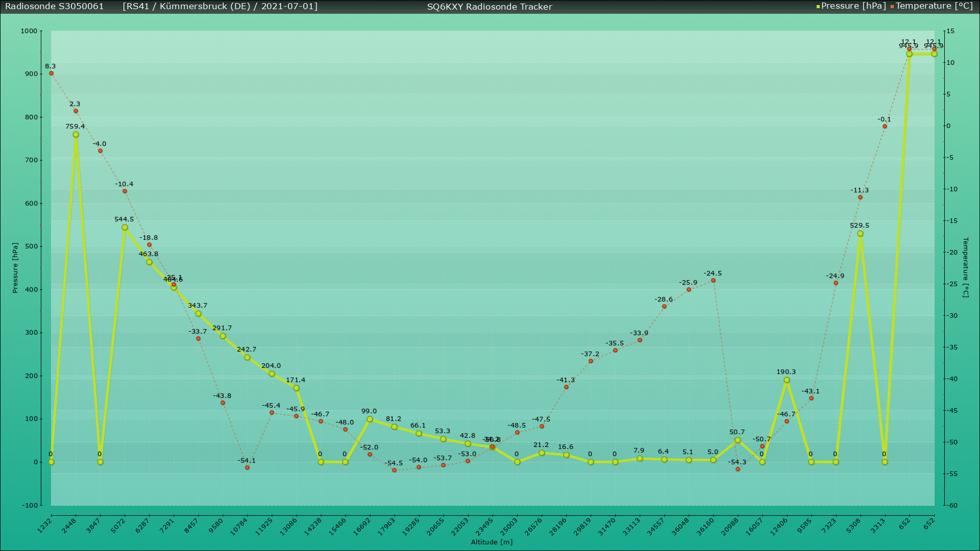Select the 529.5 pressure data point
The height and width of the screenshot is (551, 980).
pyautogui.click(x=860, y=234)
